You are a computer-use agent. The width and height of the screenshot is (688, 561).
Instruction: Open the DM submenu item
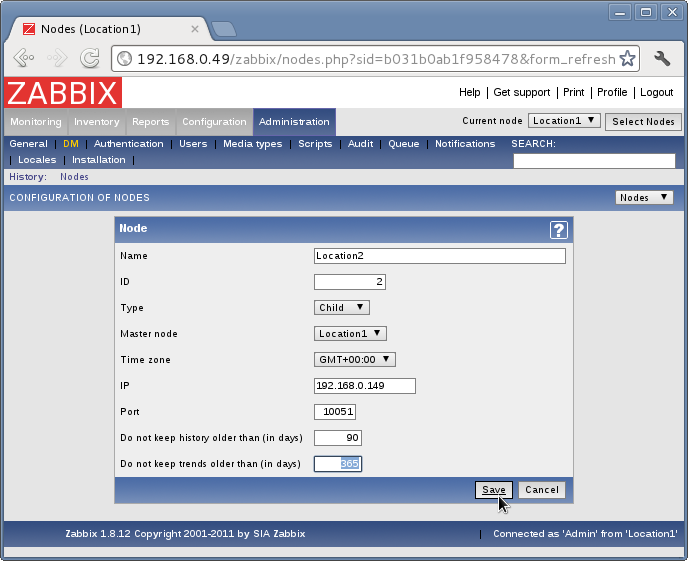pyautogui.click(x=71, y=144)
